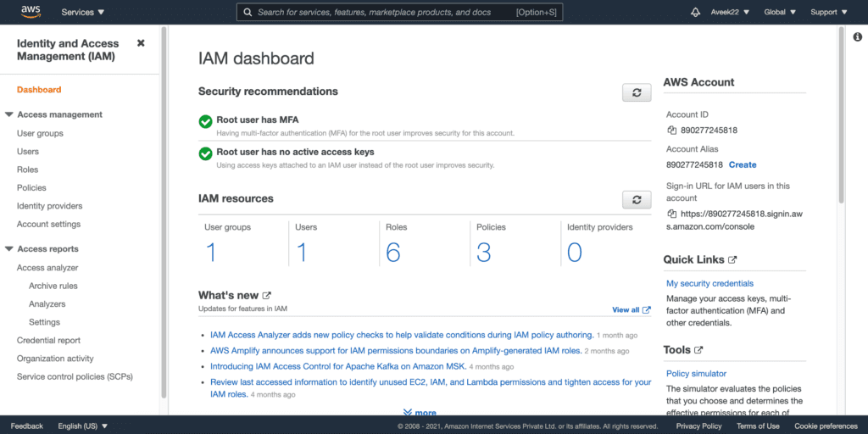Open User groups in the sidebar
This screenshot has width=868, height=434.
tap(40, 133)
